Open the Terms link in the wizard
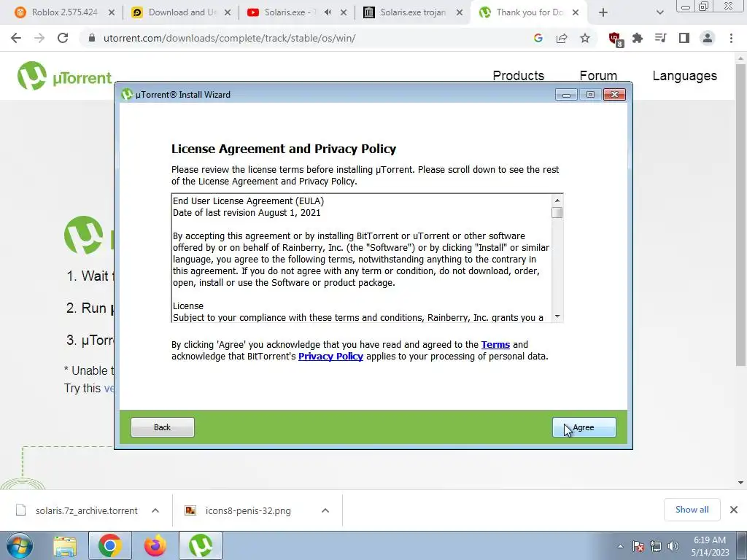 coord(495,344)
